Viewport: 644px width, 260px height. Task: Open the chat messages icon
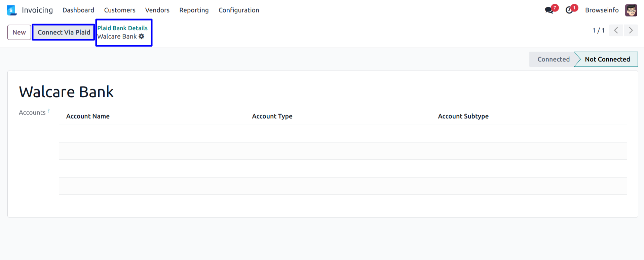coord(549,10)
